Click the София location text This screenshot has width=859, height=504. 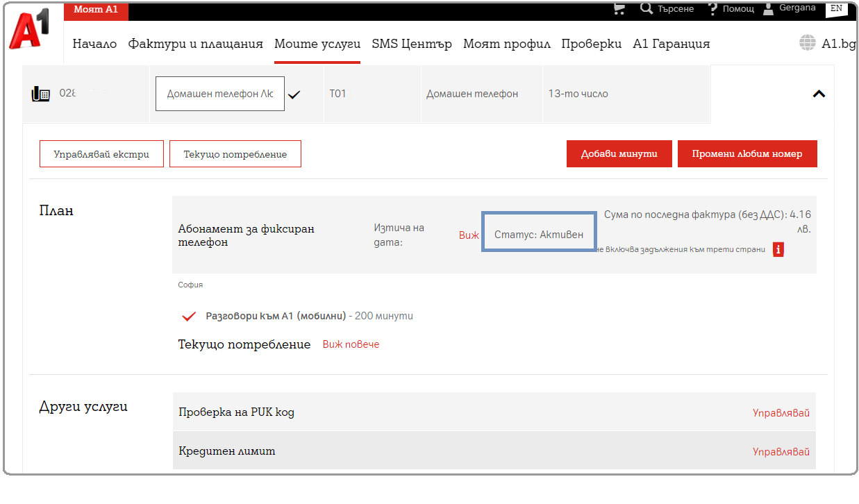coord(190,285)
